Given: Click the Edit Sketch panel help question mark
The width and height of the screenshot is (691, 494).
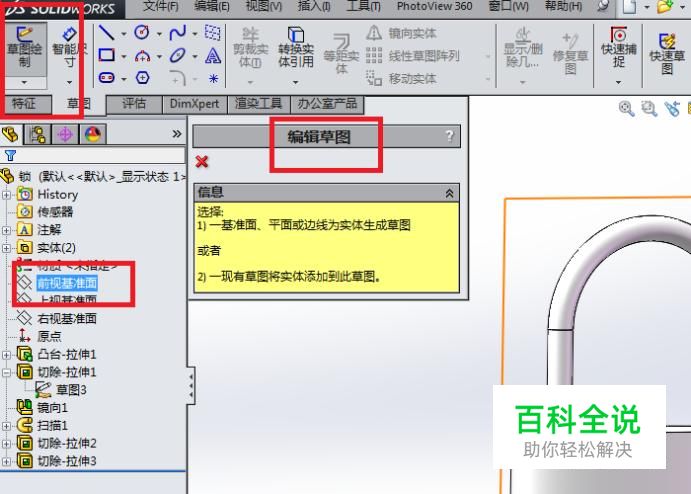Looking at the screenshot, I should pyautogui.click(x=450, y=136).
